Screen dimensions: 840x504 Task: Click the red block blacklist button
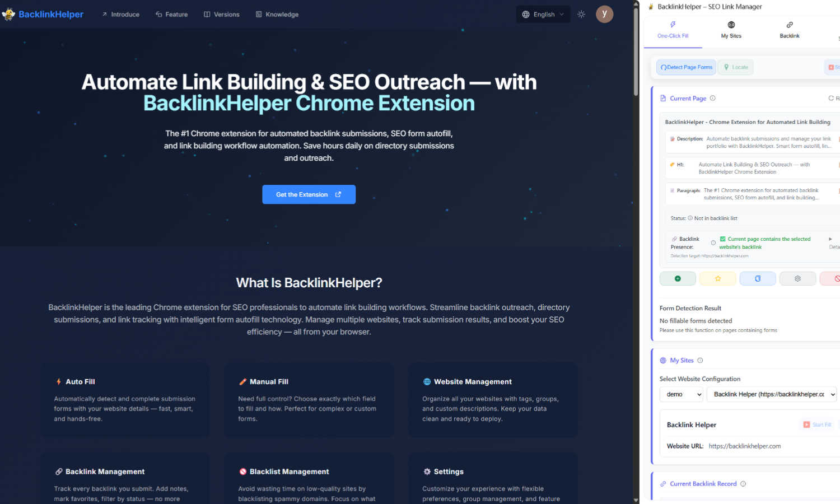pyautogui.click(x=831, y=278)
